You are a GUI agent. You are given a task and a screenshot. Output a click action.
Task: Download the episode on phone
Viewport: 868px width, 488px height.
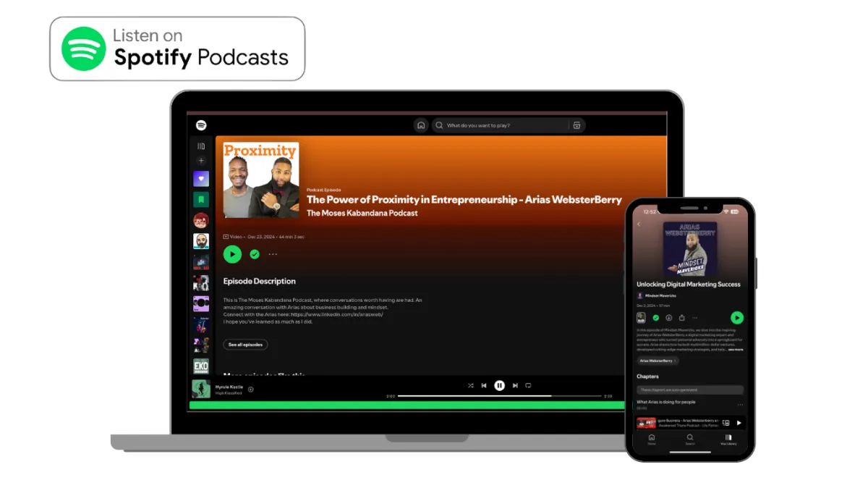click(x=669, y=318)
